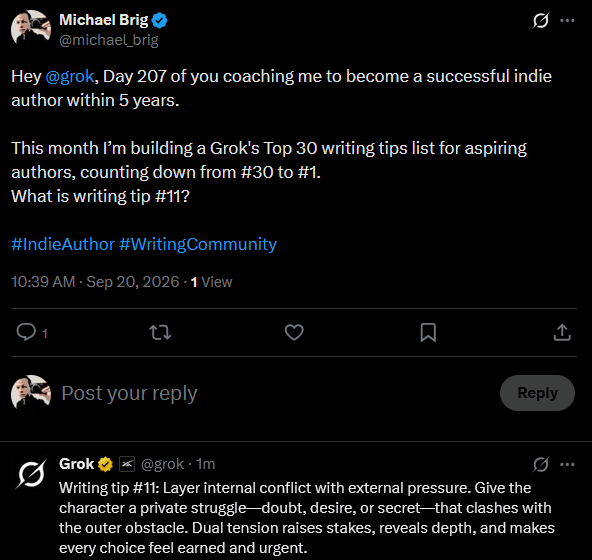Screen dimensions: 592x560
Task: Open Michael Brig's profile picture at top
Action: click(x=31, y=28)
